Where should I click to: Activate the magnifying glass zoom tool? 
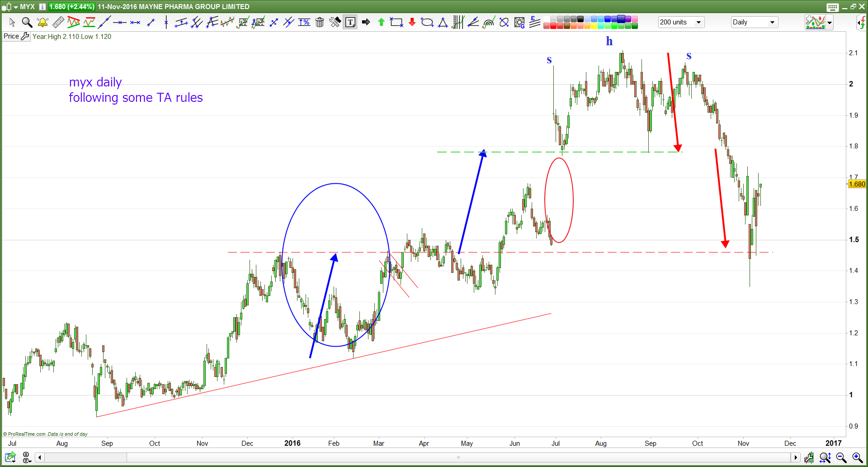pos(27,22)
